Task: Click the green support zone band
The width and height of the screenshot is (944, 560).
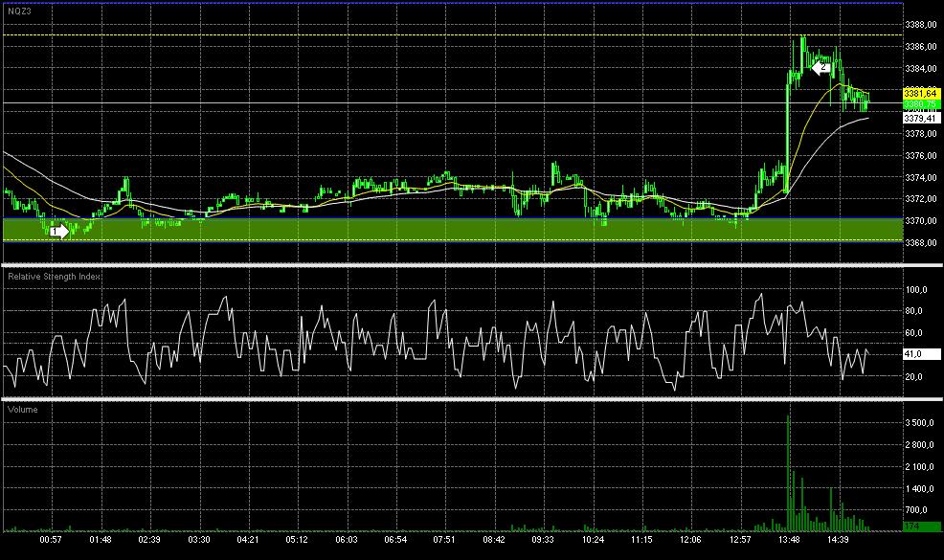Action: (453, 230)
